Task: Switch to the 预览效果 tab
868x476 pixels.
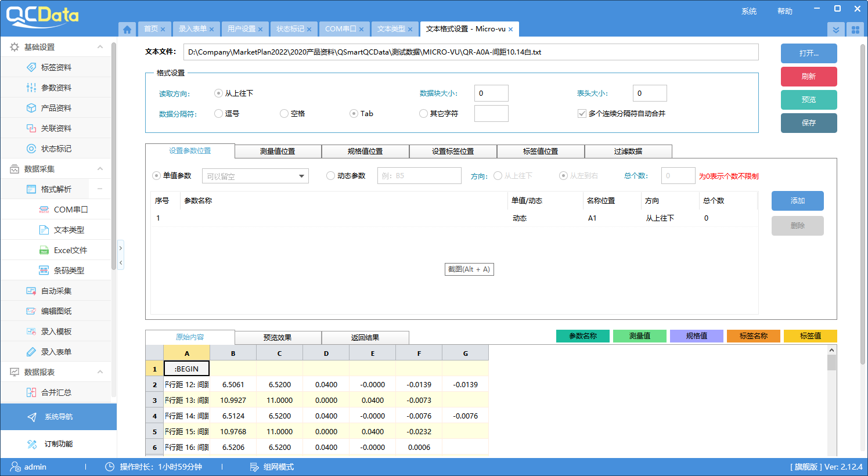Action: pyautogui.click(x=278, y=338)
